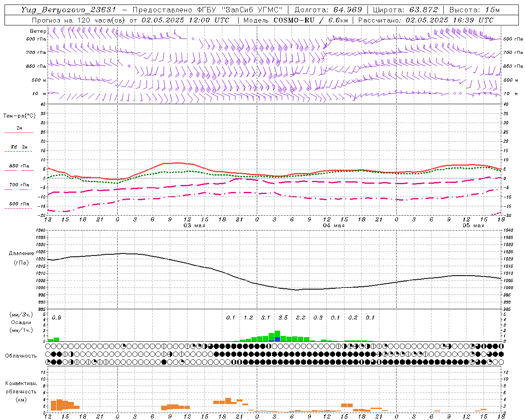Click the Давление panel label
This screenshot has width=525, height=420.
(x=21, y=253)
